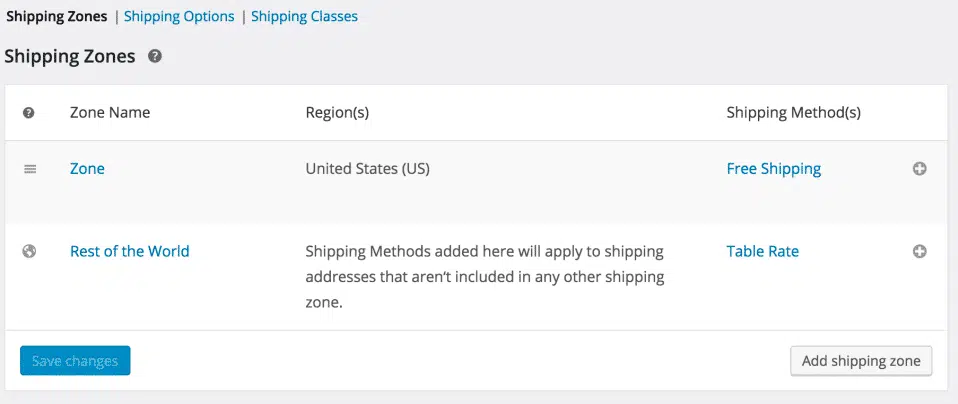Click the Shipping Method(s) column header

[x=794, y=113]
